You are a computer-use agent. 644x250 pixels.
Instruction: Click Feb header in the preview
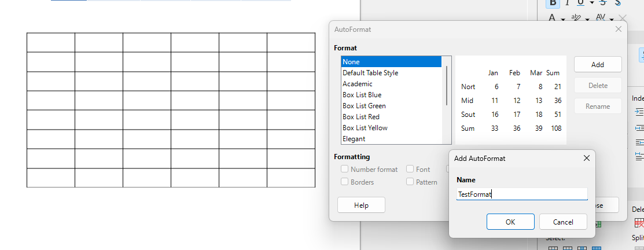514,73
